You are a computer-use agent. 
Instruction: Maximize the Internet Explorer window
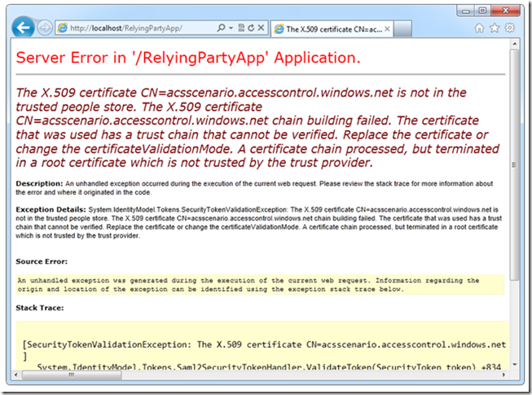click(482, 11)
